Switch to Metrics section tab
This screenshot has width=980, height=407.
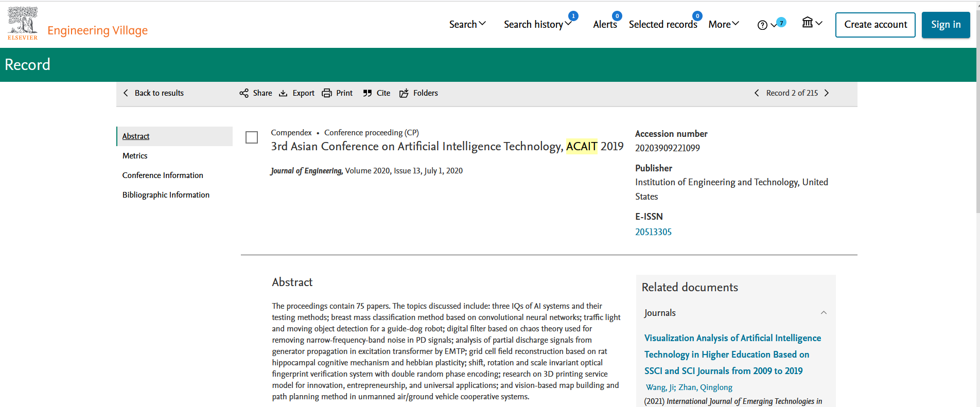135,156
